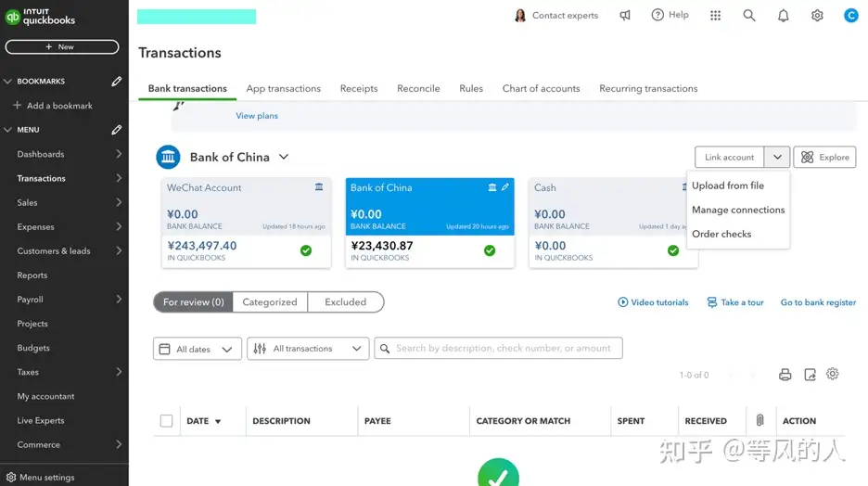Click the attachment paperclip column icon
The height and width of the screenshot is (486, 868).
pos(760,421)
